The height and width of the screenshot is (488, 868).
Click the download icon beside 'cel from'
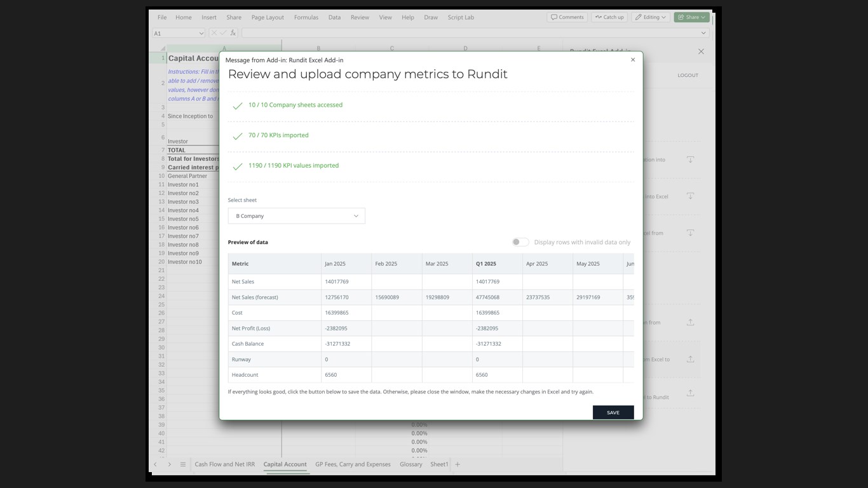click(x=690, y=233)
